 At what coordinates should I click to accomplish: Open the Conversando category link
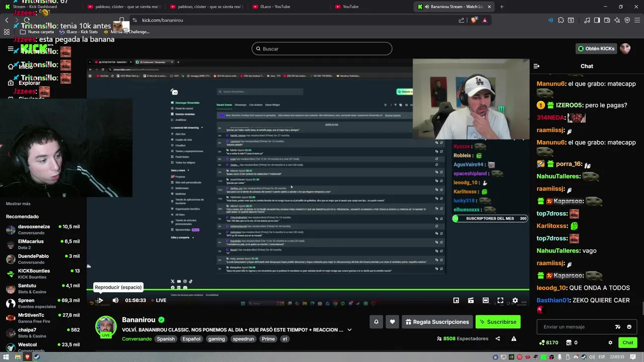[136, 339]
